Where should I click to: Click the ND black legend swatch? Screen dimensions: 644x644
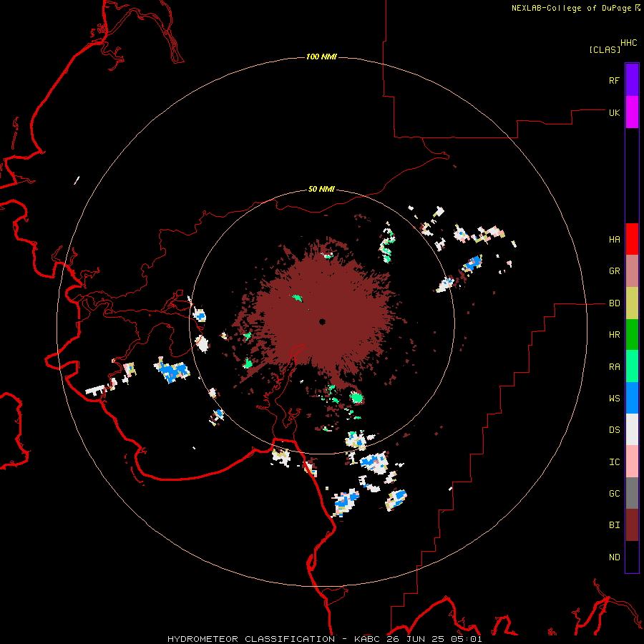[x=632, y=557]
